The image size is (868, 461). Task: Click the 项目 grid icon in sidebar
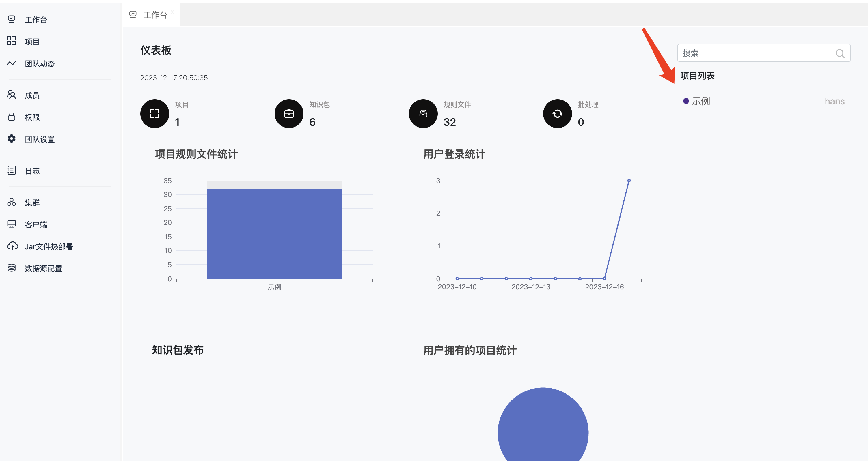[x=12, y=41]
